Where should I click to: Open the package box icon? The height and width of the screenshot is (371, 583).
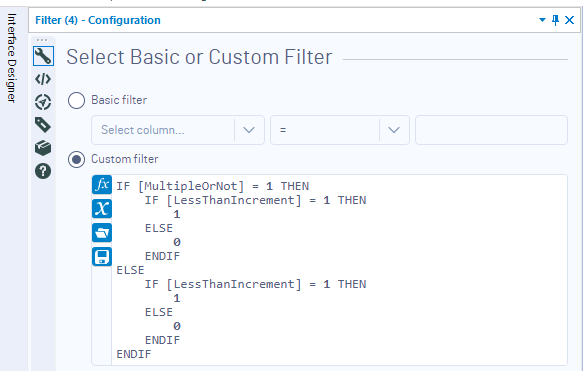click(43, 148)
